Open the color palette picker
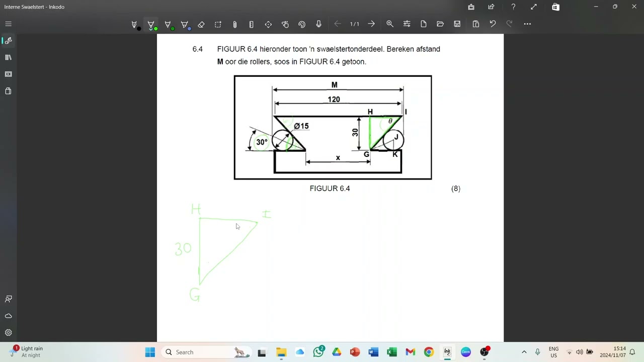 (302, 24)
